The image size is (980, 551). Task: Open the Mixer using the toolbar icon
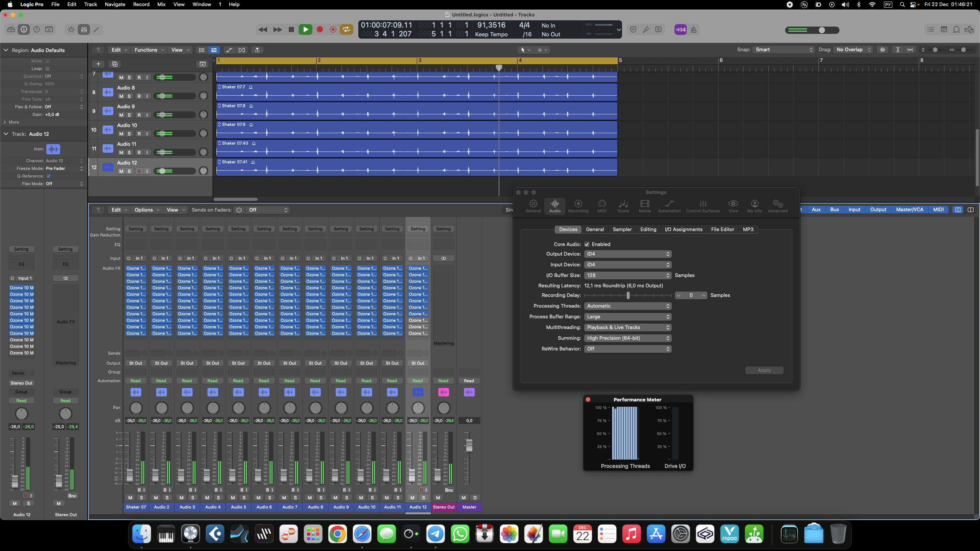click(x=84, y=29)
